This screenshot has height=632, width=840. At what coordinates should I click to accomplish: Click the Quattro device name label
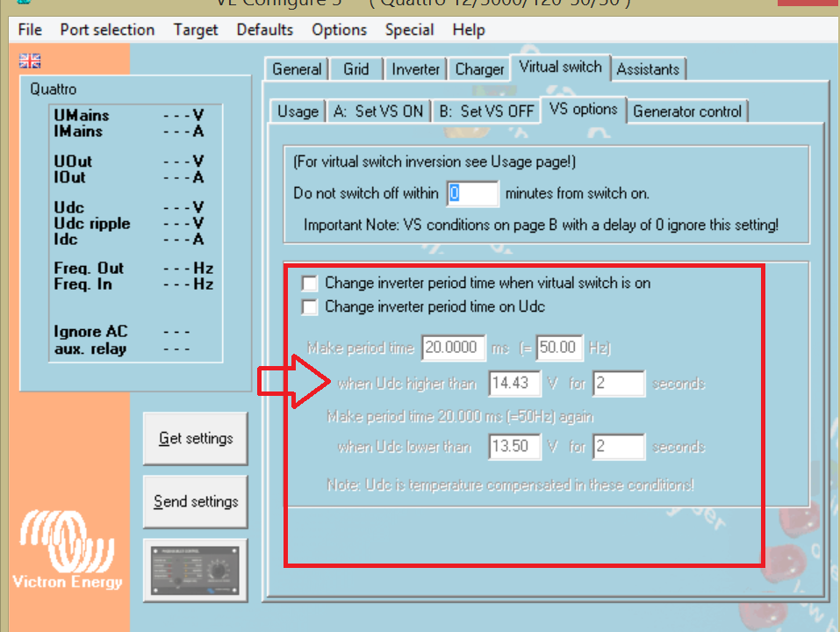[53, 89]
